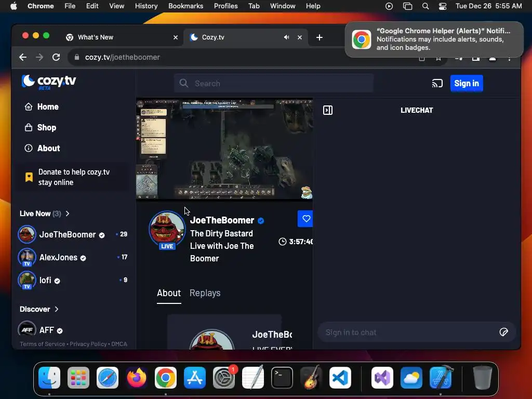532x399 pixels.
Task: Click the cozy.tv logo
Action: (x=49, y=82)
